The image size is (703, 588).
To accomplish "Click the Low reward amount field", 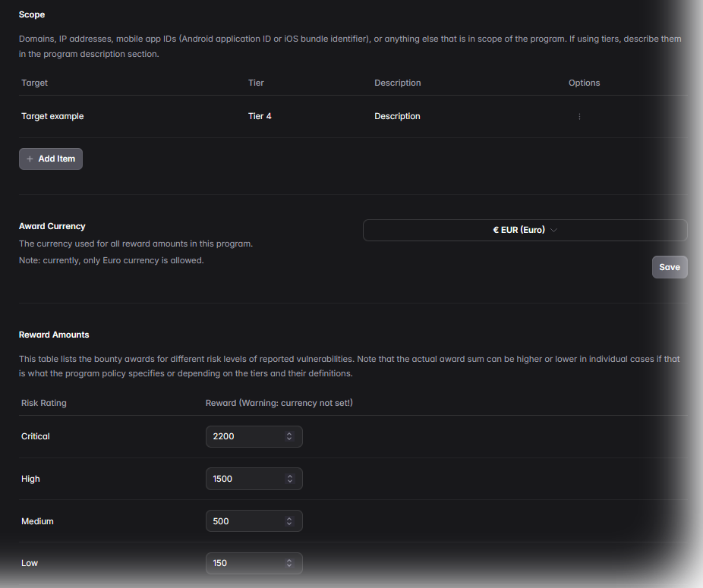I will point(244,563).
